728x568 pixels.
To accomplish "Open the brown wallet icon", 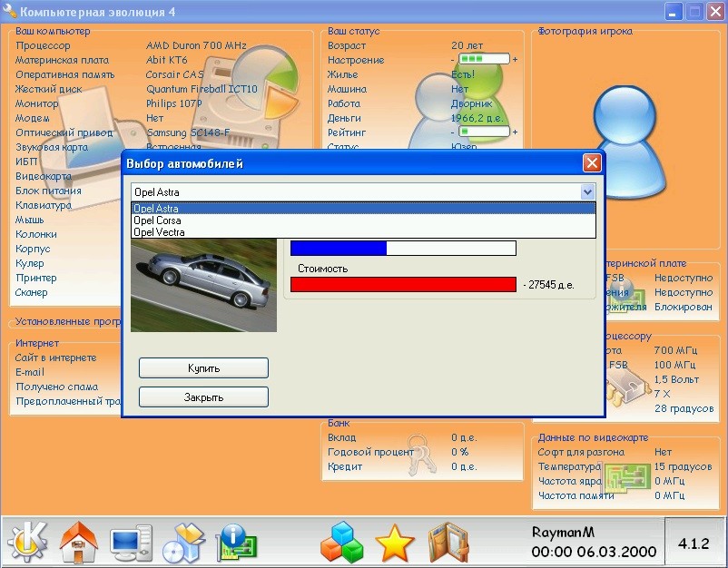I will coord(447,542).
